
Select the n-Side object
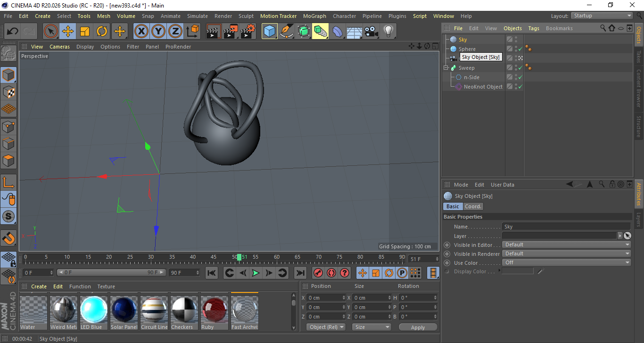point(471,77)
